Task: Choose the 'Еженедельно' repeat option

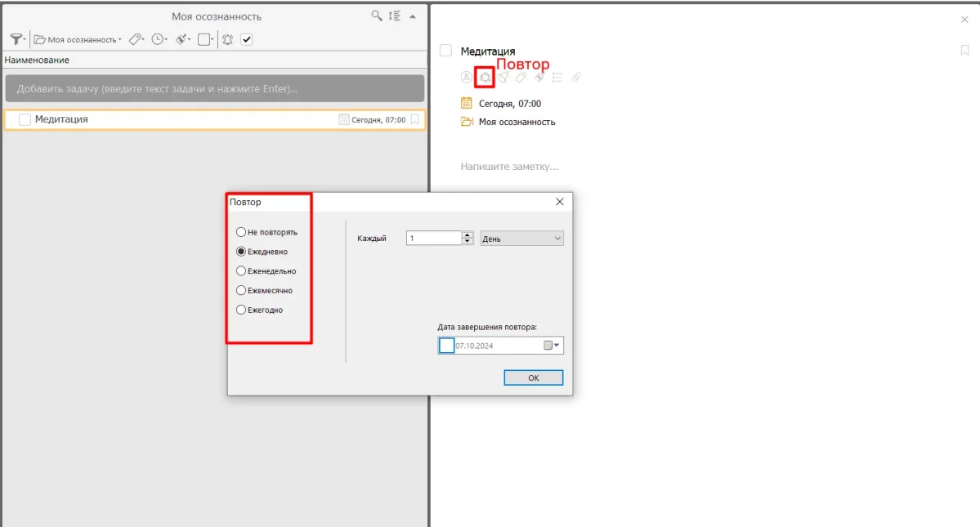Action: (241, 270)
